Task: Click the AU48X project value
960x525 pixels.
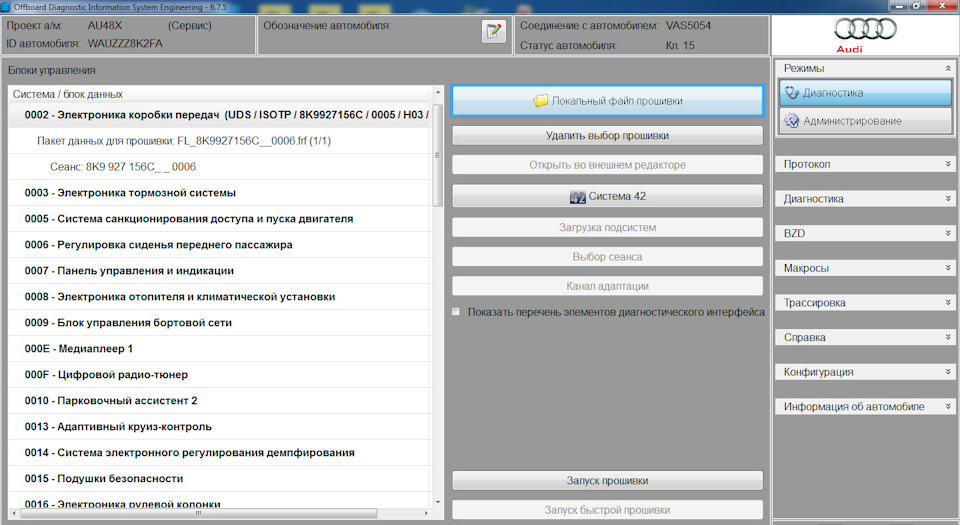Action: tap(105, 26)
